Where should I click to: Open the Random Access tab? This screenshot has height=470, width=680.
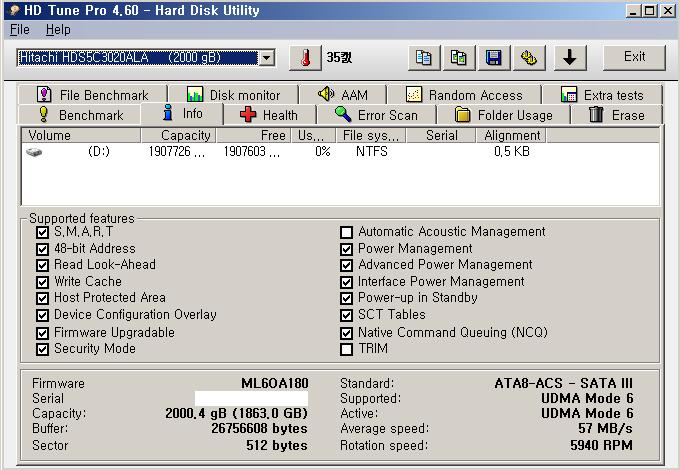pos(464,95)
